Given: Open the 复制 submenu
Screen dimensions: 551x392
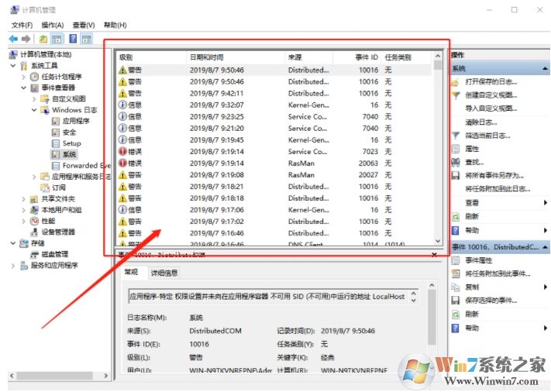Looking at the screenshot, I should pyautogui.click(x=472, y=287).
